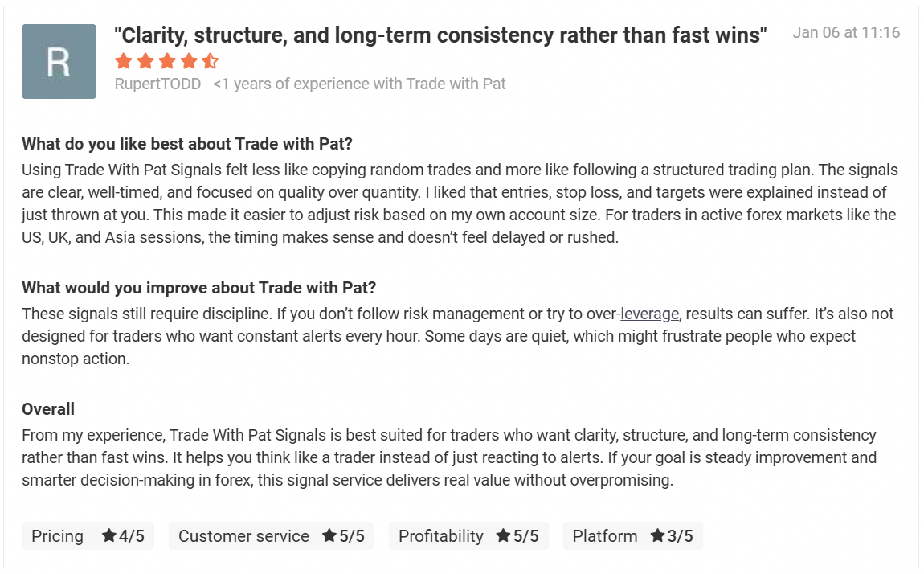Click the review title about clarity and structure
Screen dimensions: 924x574
tap(441, 35)
